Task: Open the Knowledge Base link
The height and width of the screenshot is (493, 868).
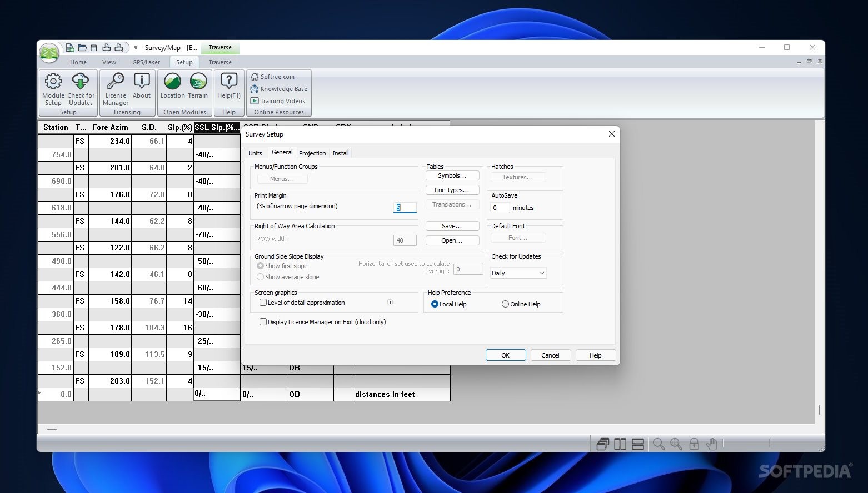Action: [278, 89]
